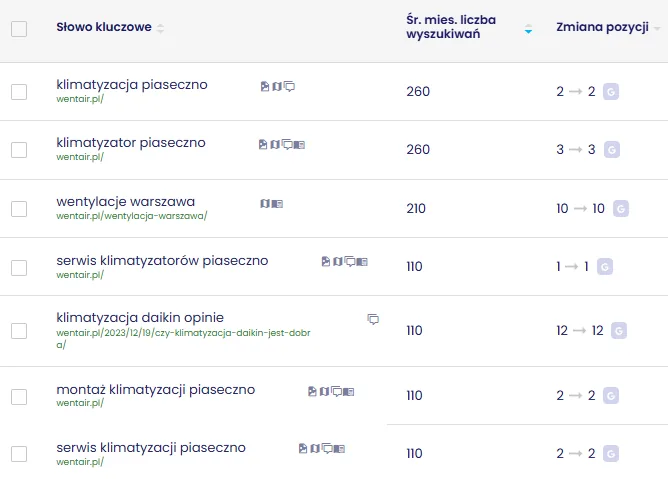Check the montaż klimatyzacji piaseczno checkbox
Screen dimensions: 668x479
19,396
